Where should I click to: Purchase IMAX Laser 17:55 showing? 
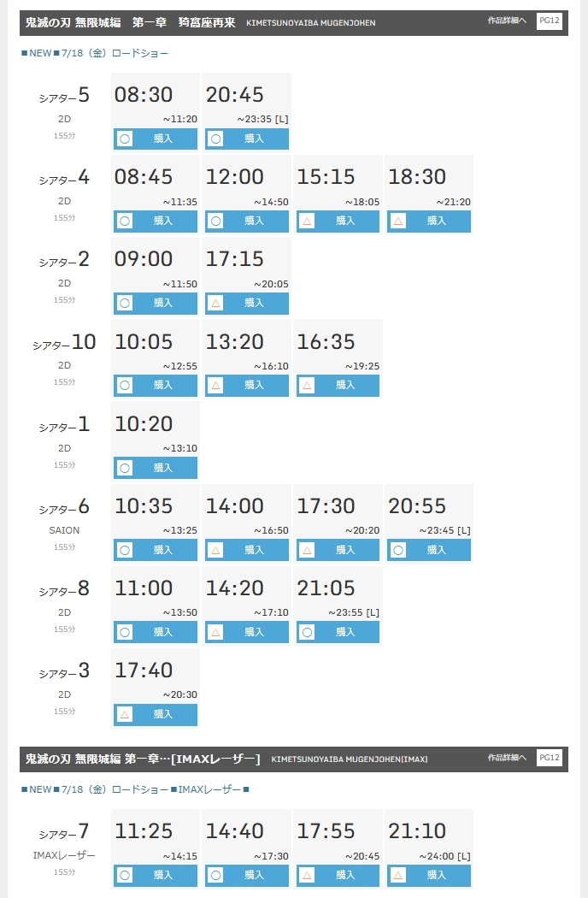338,875
